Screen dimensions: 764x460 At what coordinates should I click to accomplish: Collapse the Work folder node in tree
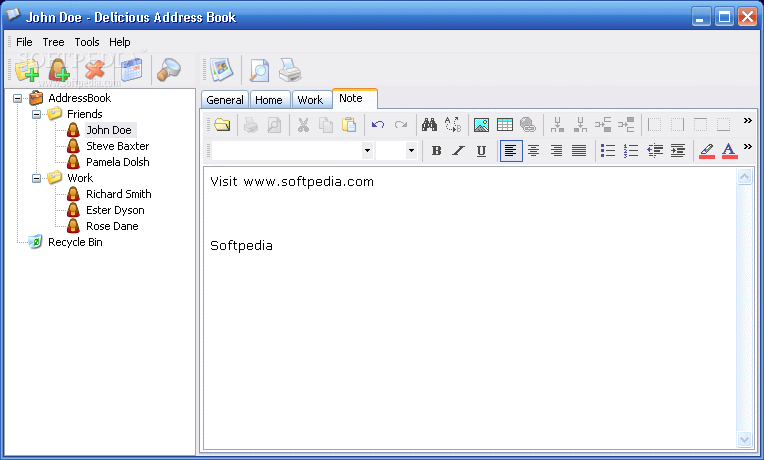36,178
